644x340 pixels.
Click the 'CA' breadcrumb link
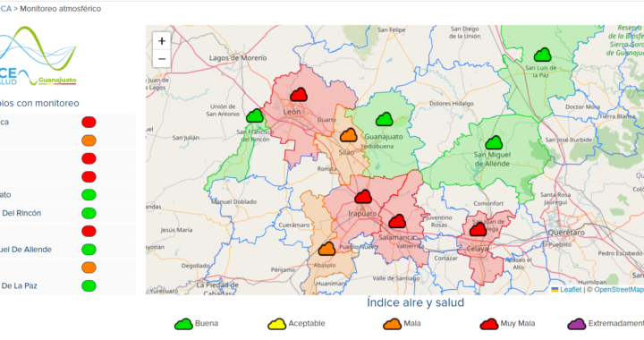(5, 9)
